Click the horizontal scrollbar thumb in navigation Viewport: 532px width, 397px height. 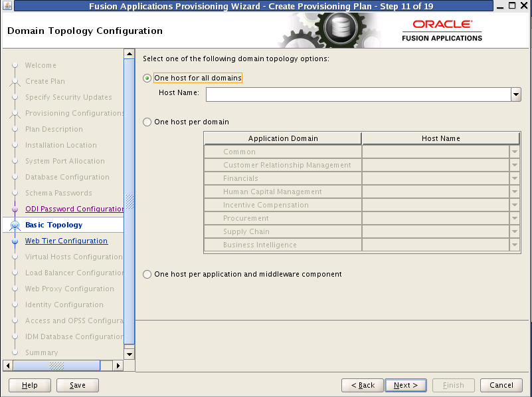[56, 366]
